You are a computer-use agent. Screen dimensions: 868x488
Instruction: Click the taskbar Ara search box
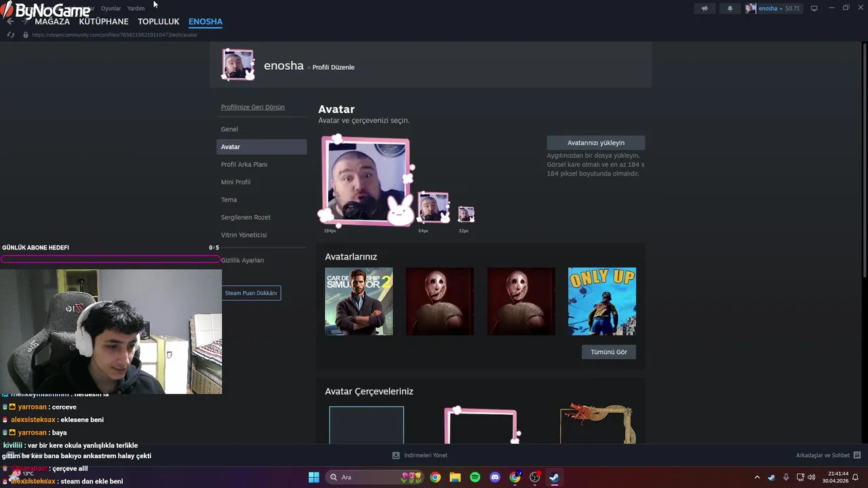[375, 477]
